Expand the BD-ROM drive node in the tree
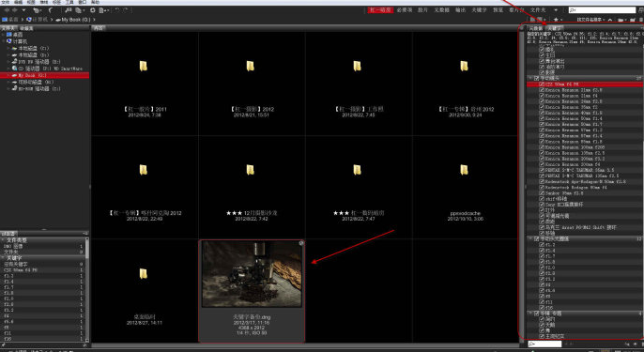Viewport: 644px width, 352px height. click(8, 89)
